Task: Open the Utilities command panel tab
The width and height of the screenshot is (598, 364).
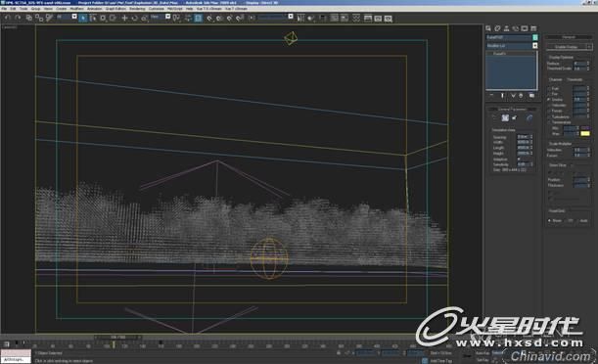Action: tap(533, 28)
